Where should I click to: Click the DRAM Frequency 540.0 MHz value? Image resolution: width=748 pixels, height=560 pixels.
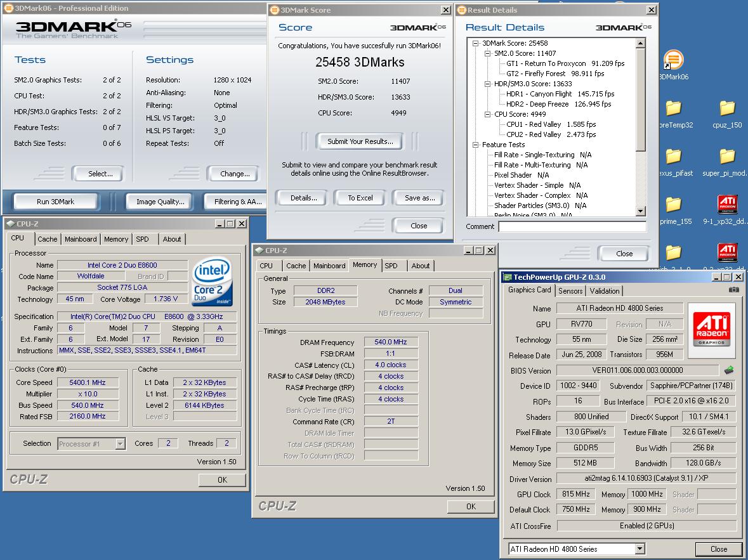pos(391,342)
